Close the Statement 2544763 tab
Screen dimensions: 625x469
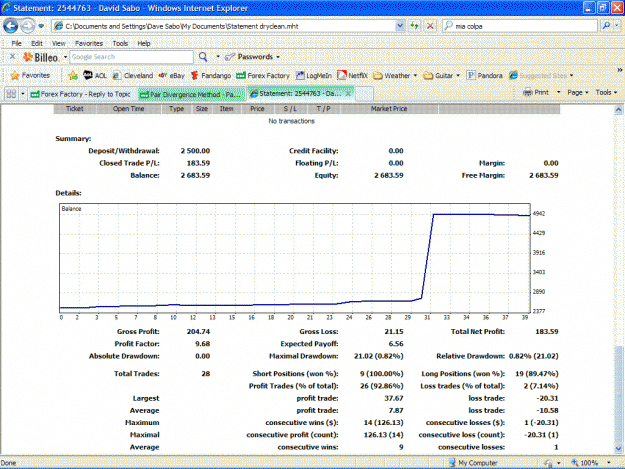click(x=348, y=94)
